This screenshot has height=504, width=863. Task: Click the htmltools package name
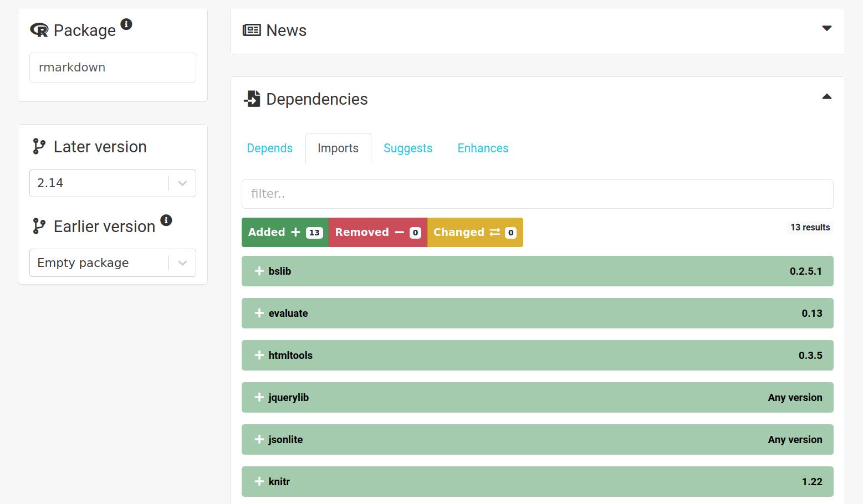(x=290, y=355)
